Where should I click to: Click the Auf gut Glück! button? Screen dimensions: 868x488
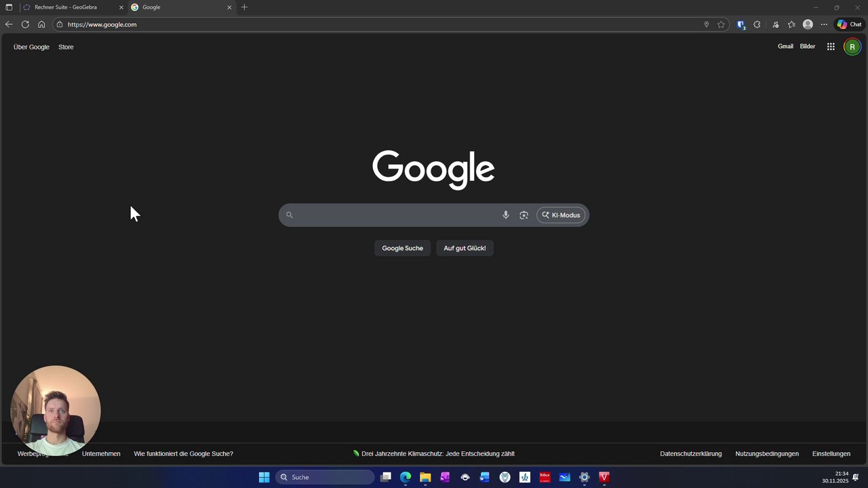point(465,248)
